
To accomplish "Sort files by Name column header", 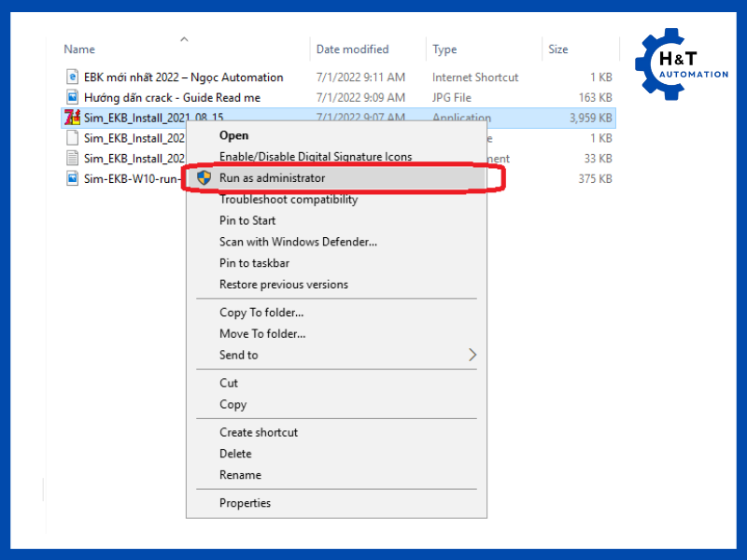I will 80,49.
